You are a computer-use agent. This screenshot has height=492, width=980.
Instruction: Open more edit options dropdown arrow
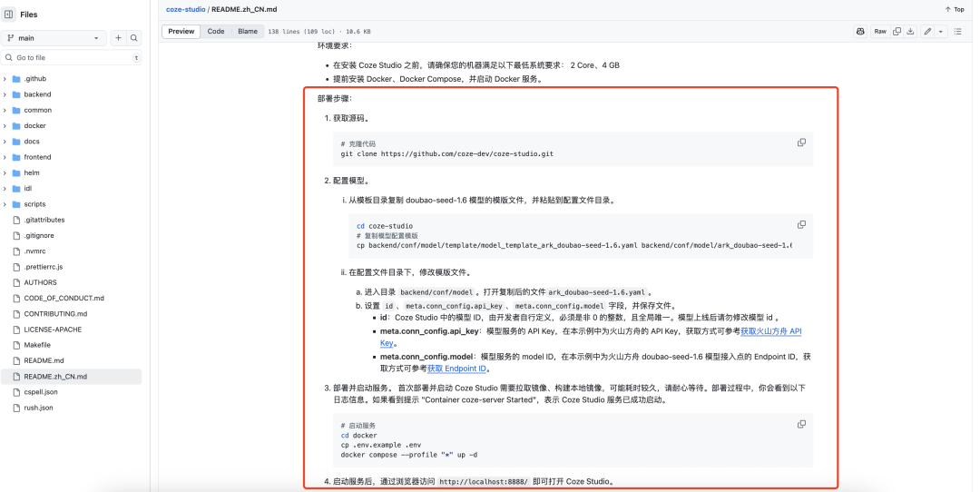[x=941, y=31]
